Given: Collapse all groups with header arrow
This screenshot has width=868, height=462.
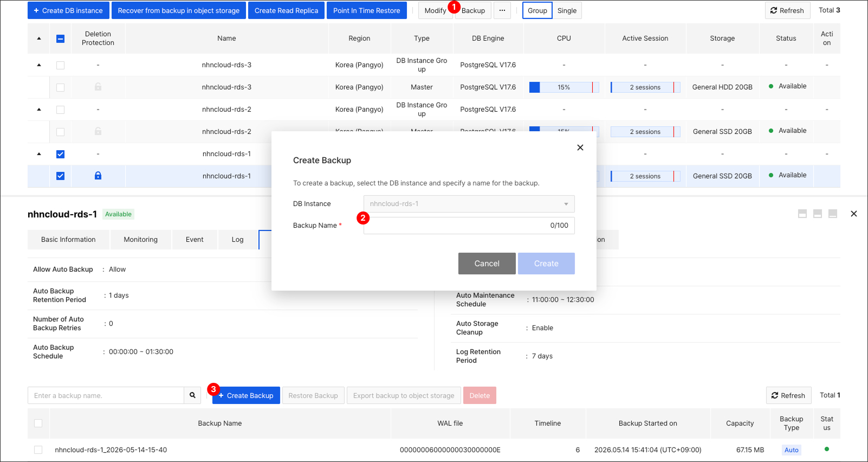Looking at the screenshot, I should tap(39, 39).
